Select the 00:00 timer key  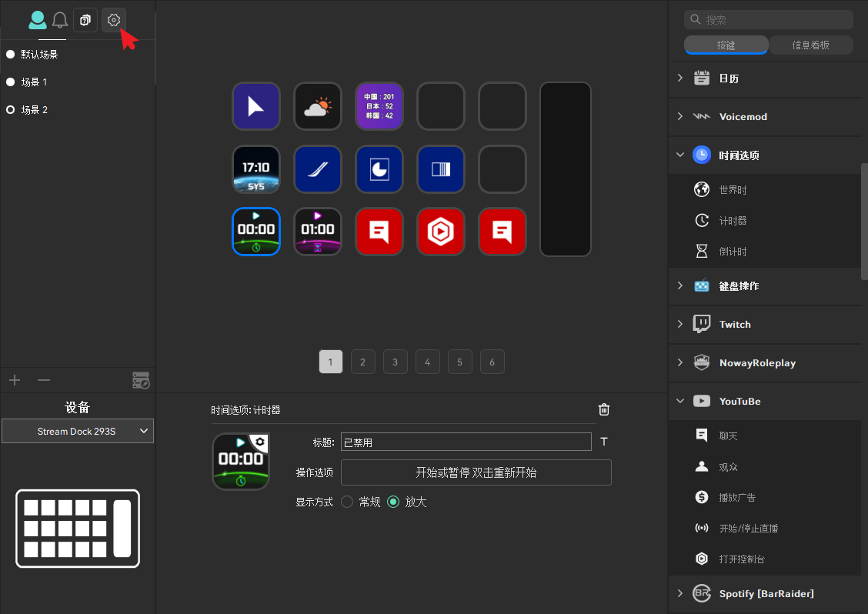(x=256, y=232)
